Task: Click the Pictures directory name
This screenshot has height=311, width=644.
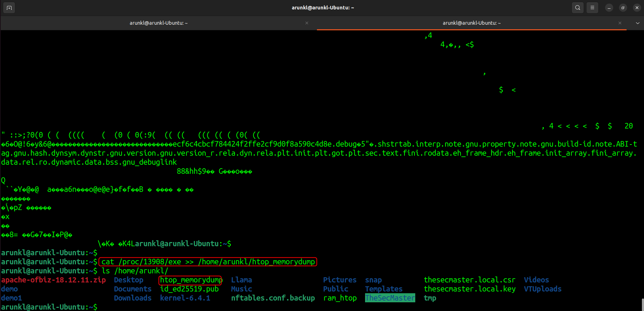Action: pos(340,280)
